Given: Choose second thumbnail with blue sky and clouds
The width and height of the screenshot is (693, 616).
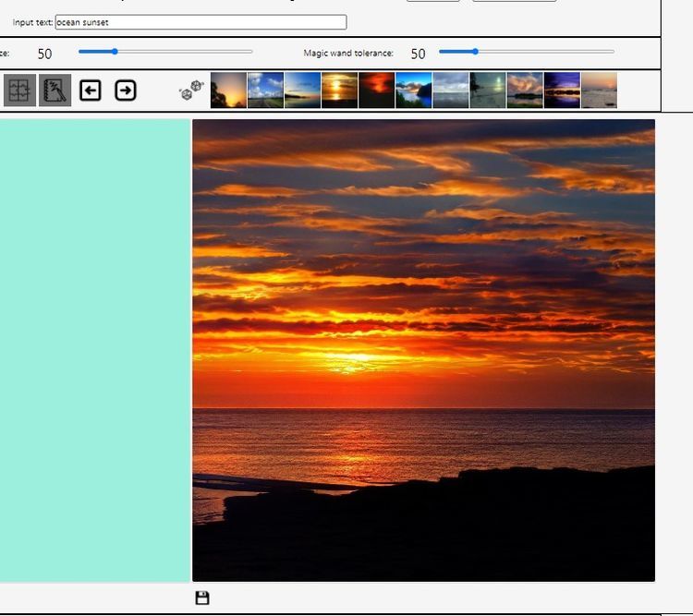Looking at the screenshot, I should (x=265, y=91).
